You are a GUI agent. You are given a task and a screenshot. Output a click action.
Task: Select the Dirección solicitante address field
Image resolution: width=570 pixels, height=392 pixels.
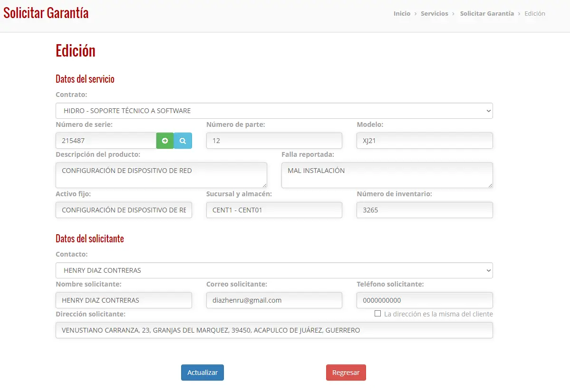coord(274,330)
